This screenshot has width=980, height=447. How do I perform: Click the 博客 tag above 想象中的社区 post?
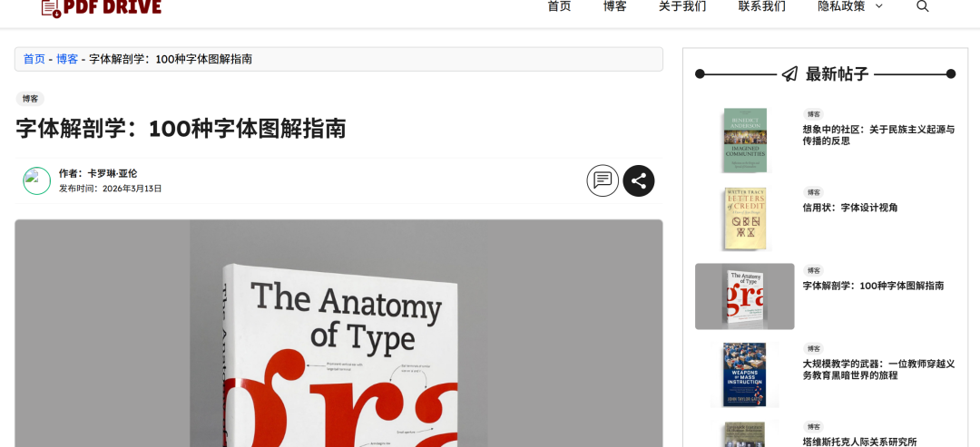click(813, 114)
